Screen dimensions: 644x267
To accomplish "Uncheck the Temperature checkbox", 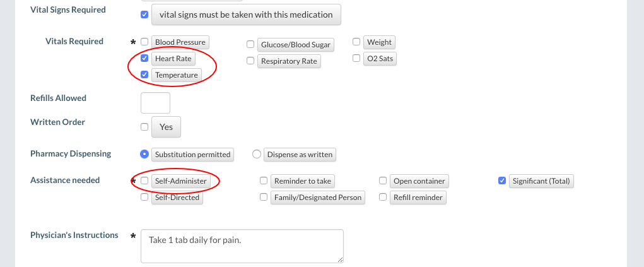I will tap(144, 75).
